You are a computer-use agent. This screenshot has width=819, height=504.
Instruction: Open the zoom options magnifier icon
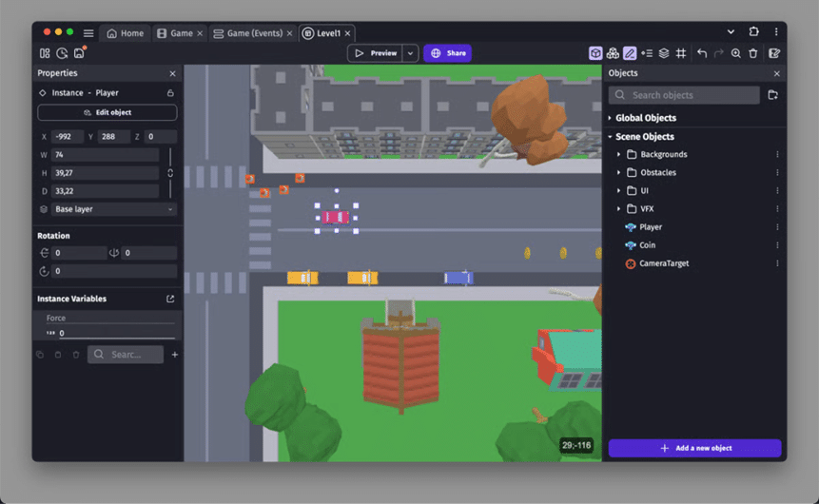[x=736, y=53]
